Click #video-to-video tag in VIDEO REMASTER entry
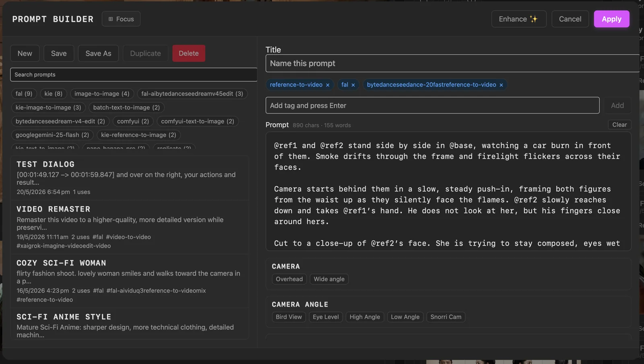The image size is (644, 364). [128, 237]
